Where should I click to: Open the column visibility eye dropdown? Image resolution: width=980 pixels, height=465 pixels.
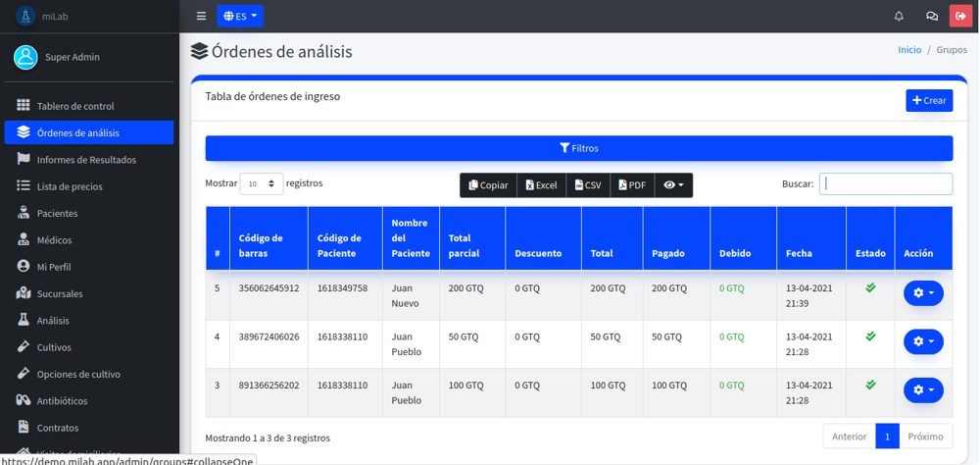tap(673, 185)
